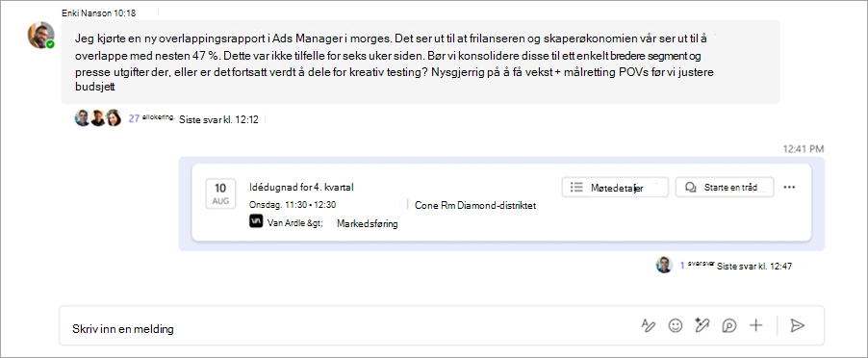This screenshot has width=868, height=358.
Task: Click Cone Rm Diamond-distriktet location text
Action: tap(475, 205)
